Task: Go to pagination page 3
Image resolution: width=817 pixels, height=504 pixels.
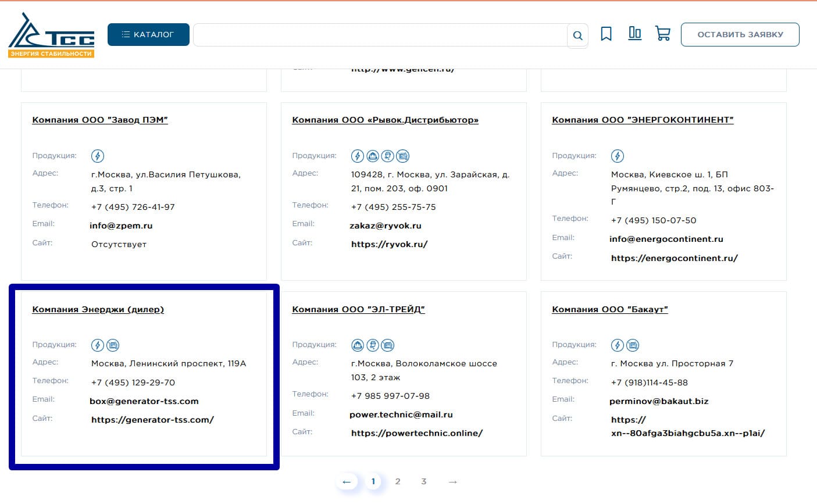Action: click(x=424, y=481)
